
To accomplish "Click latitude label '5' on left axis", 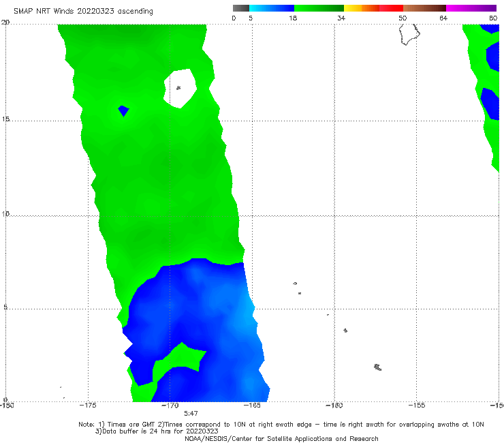I will click(5, 307).
